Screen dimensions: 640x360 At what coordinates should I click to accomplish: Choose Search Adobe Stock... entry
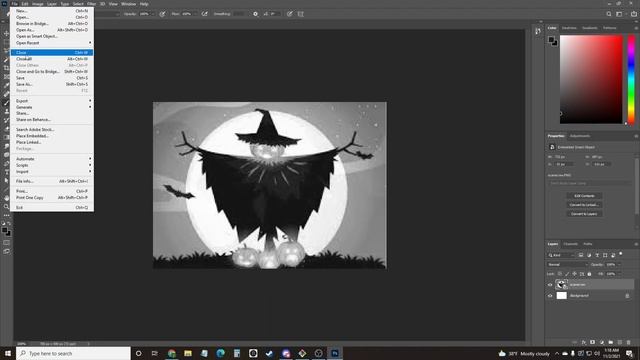pos(52,129)
